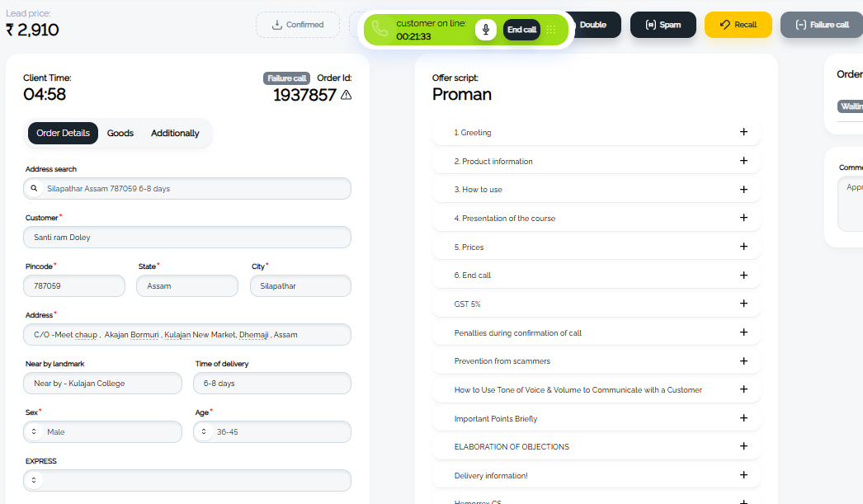The image size is (863, 504).
Task: Switch to the Goods tab
Action: coord(120,133)
